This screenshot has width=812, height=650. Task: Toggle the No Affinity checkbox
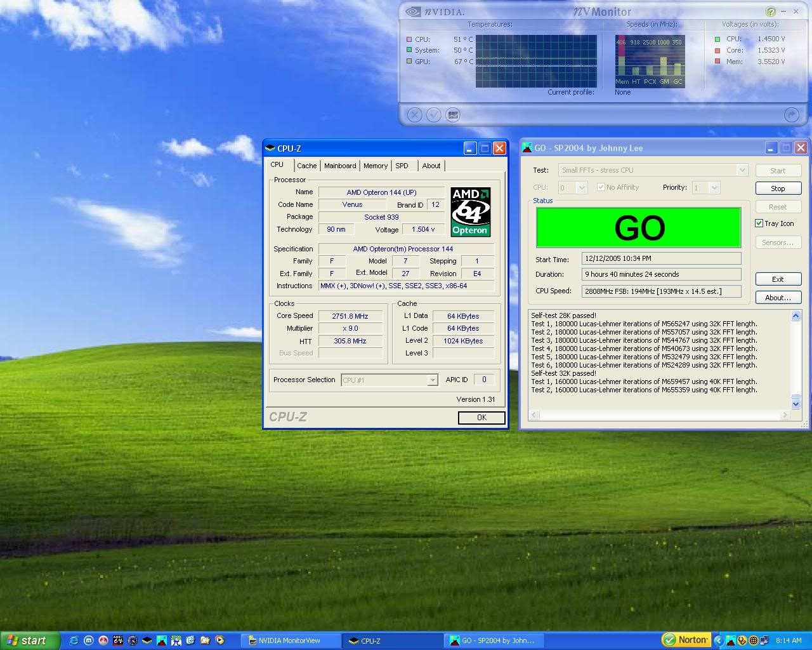601,187
